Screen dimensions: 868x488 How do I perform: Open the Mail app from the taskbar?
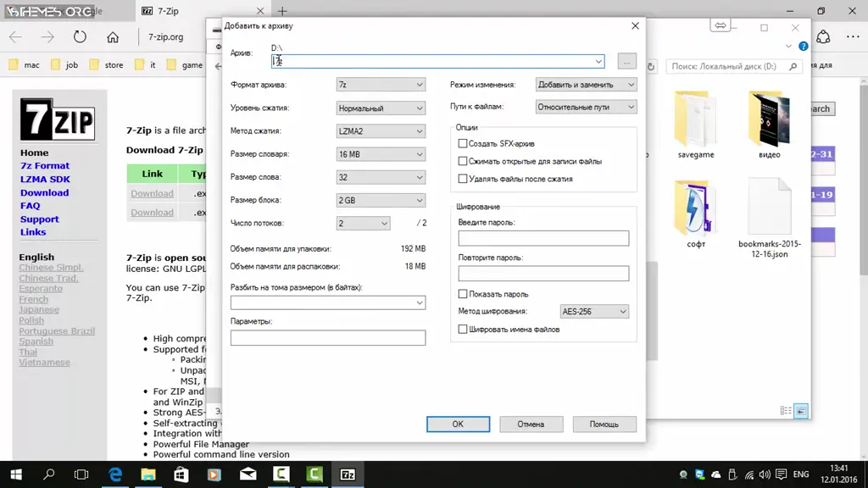[248, 475]
